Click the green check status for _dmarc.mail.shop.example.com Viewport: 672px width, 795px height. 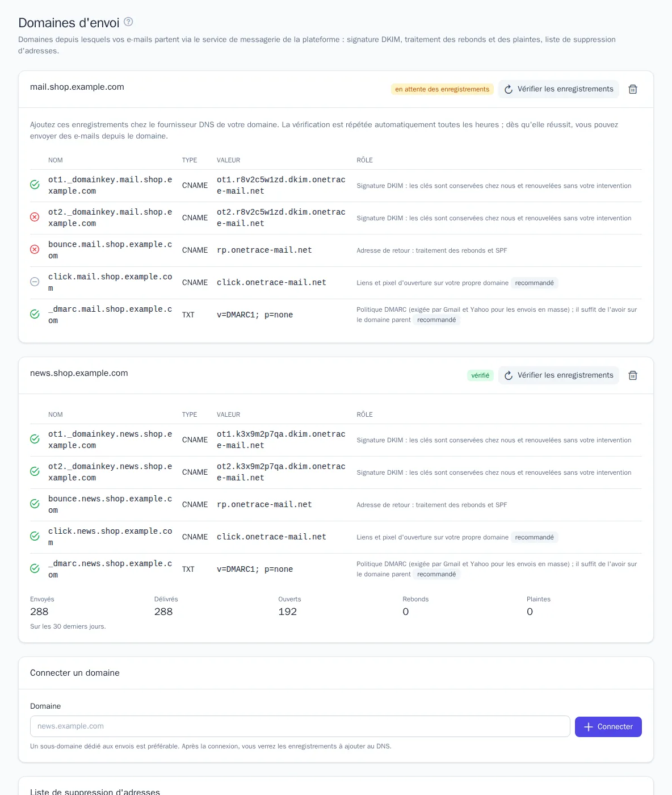tap(35, 315)
